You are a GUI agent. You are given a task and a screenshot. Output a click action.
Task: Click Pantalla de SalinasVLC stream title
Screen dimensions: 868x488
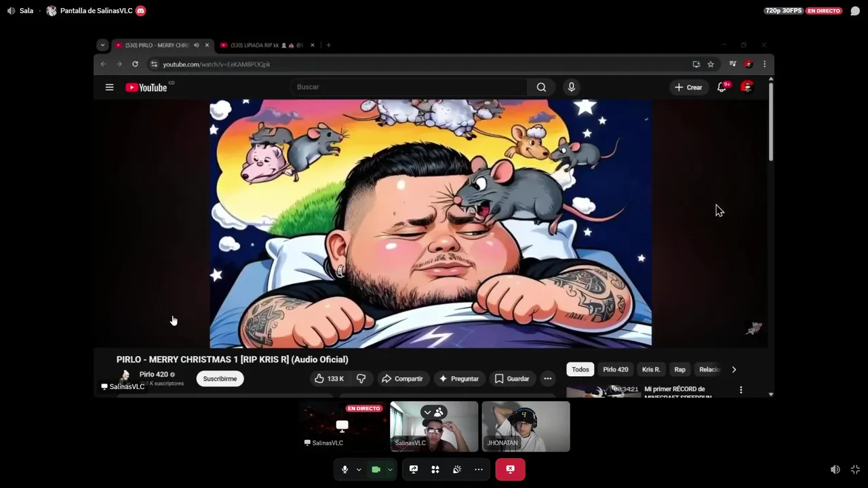point(96,11)
